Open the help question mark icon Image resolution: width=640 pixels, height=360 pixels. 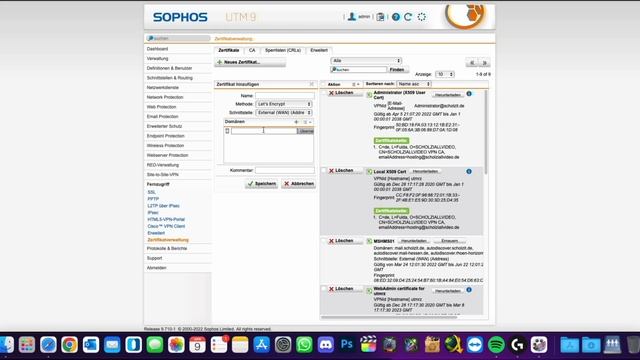pyautogui.click(x=396, y=17)
